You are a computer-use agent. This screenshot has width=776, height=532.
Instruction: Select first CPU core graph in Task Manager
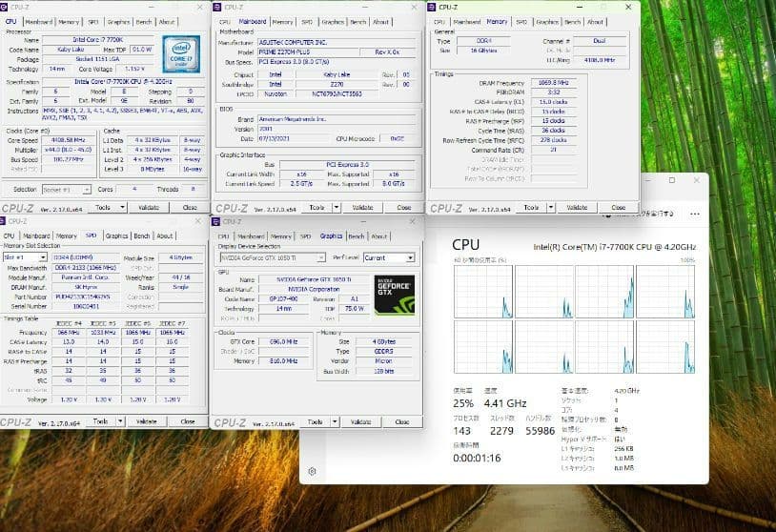click(483, 292)
